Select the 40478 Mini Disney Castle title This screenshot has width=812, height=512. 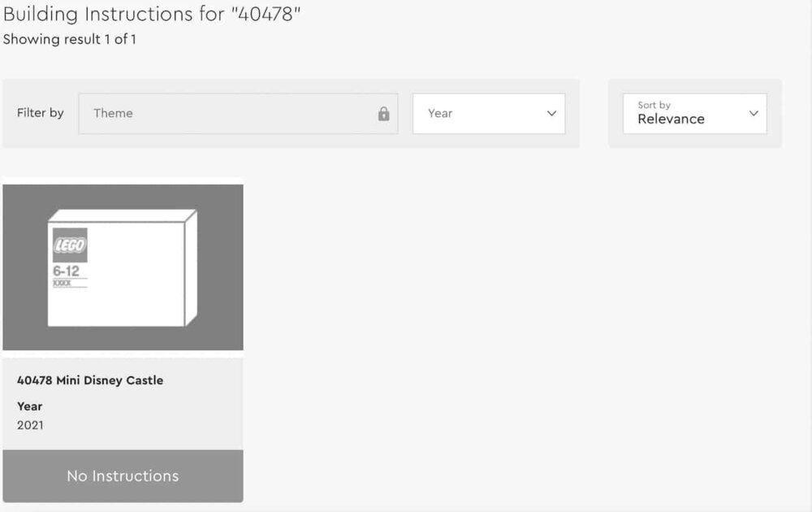(x=90, y=380)
